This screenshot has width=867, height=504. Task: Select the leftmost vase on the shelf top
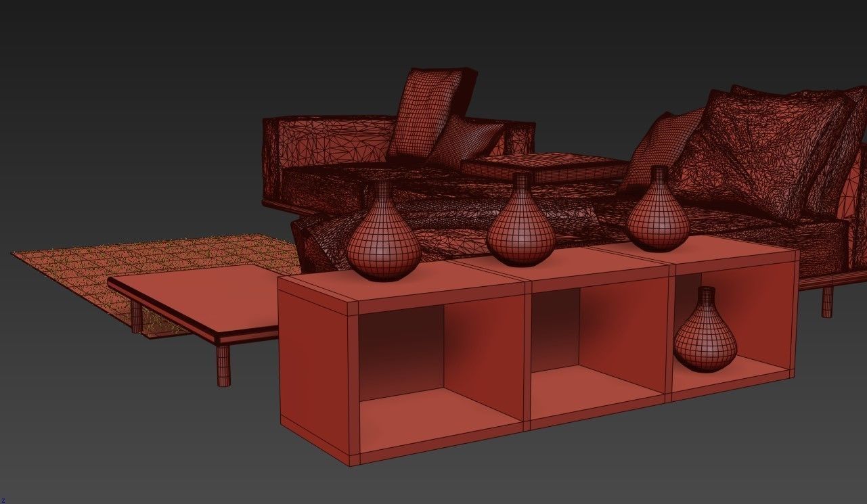(x=383, y=231)
